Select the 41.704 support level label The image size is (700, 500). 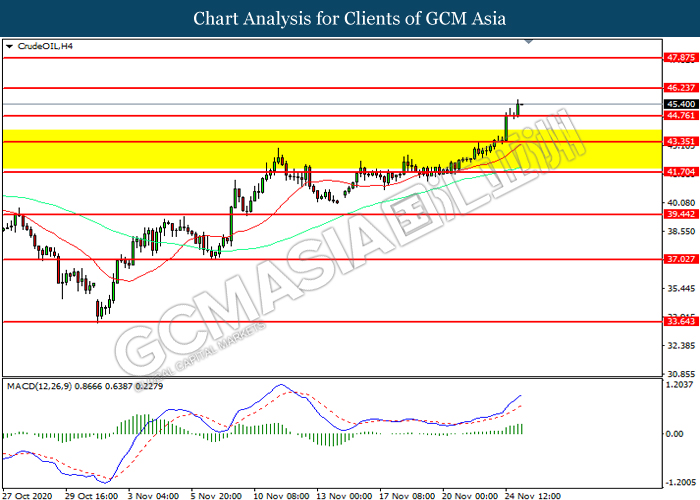pyautogui.click(x=680, y=172)
